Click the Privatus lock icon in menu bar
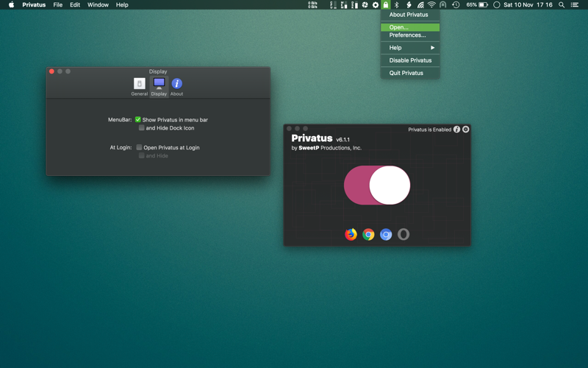The width and height of the screenshot is (588, 368). pyautogui.click(x=385, y=5)
